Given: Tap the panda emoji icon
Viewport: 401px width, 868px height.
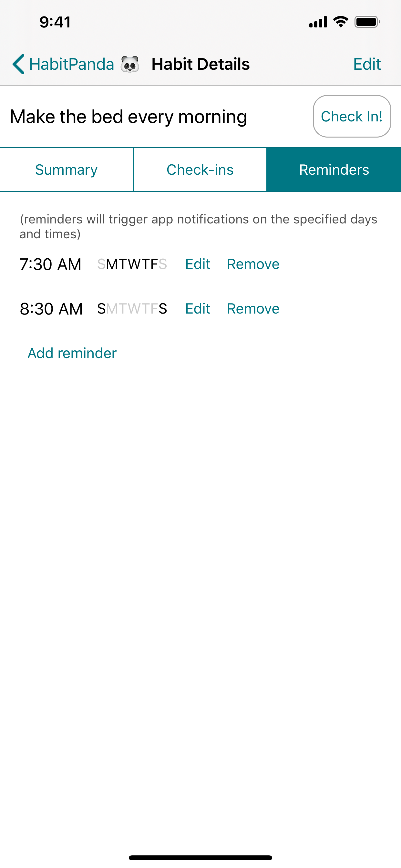Looking at the screenshot, I should tap(130, 64).
